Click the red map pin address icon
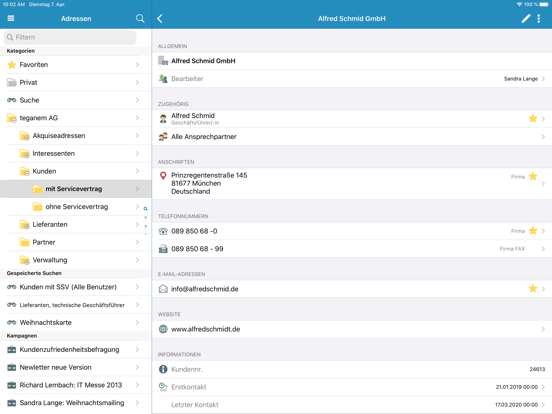Viewport: 552px width, 414px height. tap(163, 175)
